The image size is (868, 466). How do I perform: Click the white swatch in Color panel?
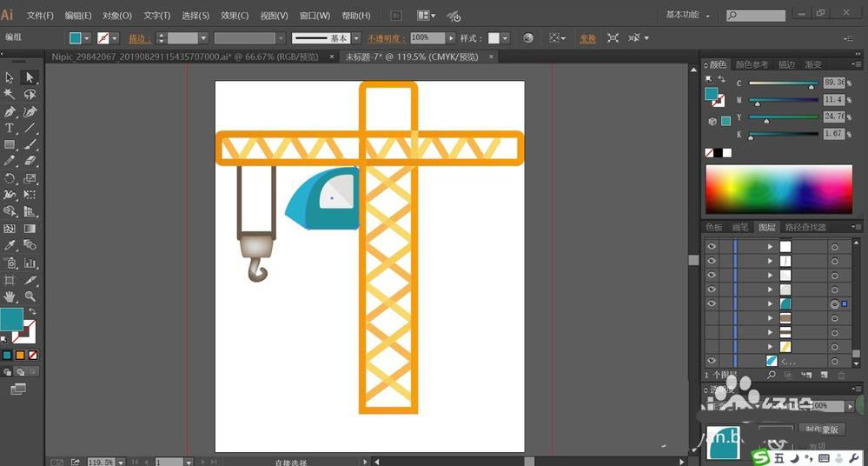[727, 152]
